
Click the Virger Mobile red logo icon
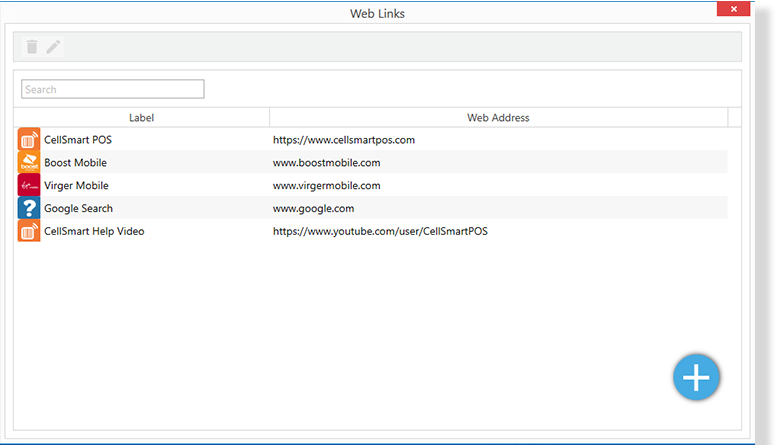point(29,185)
